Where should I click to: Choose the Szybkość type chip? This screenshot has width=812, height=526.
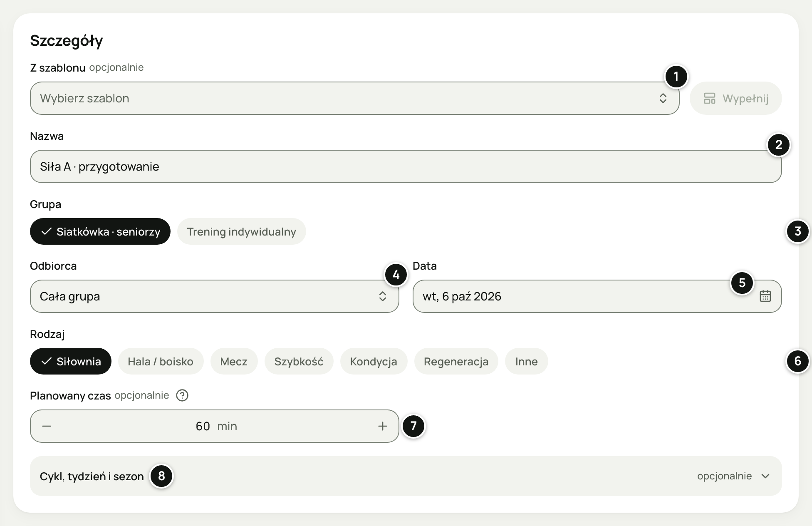pyautogui.click(x=299, y=361)
